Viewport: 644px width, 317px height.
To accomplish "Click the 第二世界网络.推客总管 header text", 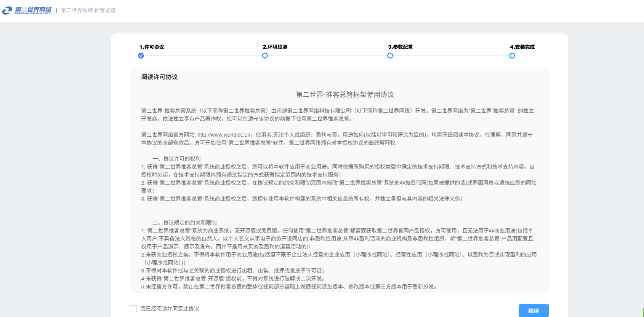I will (88, 10).
